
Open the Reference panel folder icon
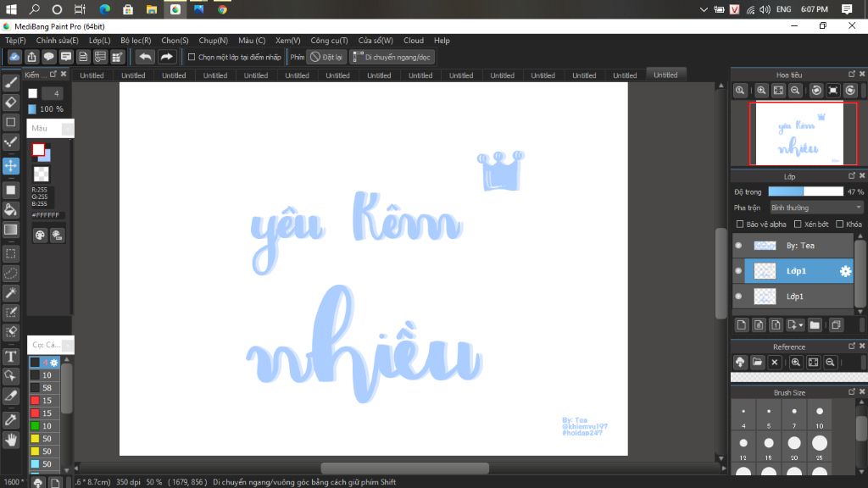[757, 363]
